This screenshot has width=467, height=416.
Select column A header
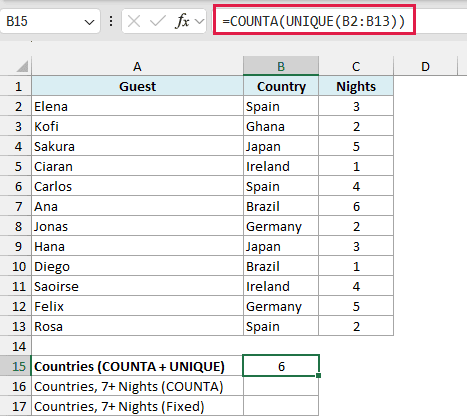tap(137, 67)
